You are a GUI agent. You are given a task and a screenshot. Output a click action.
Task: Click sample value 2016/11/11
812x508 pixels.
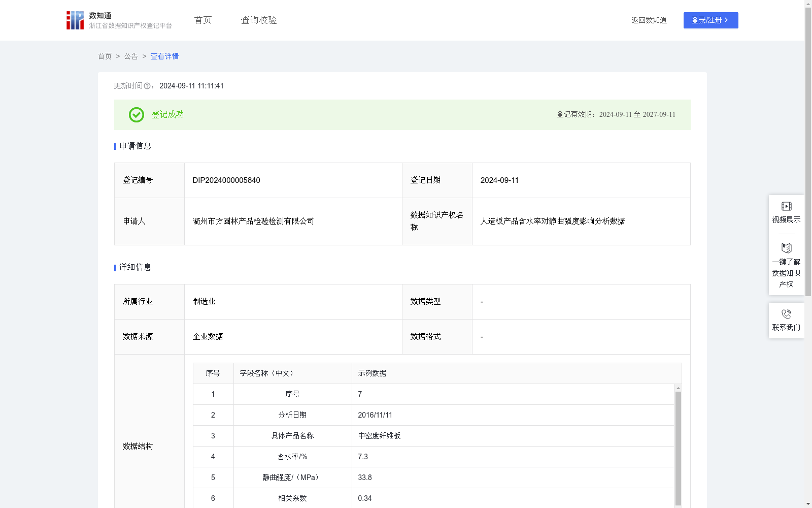[x=375, y=415]
